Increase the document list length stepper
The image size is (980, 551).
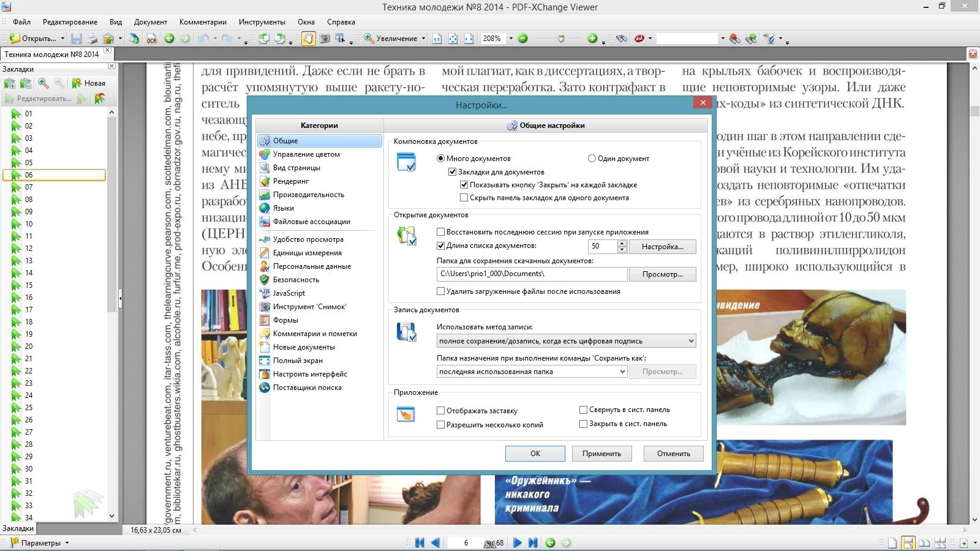[622, 244]
